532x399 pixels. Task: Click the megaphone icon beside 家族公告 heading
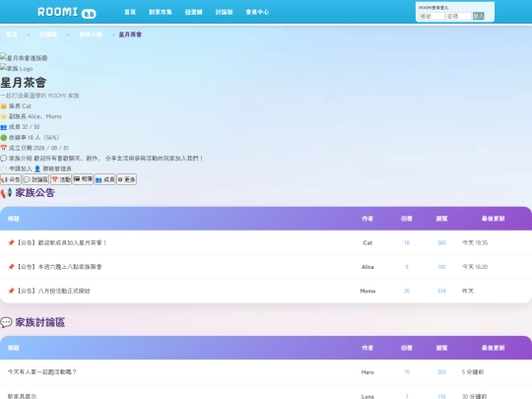[x=7, y=193]
